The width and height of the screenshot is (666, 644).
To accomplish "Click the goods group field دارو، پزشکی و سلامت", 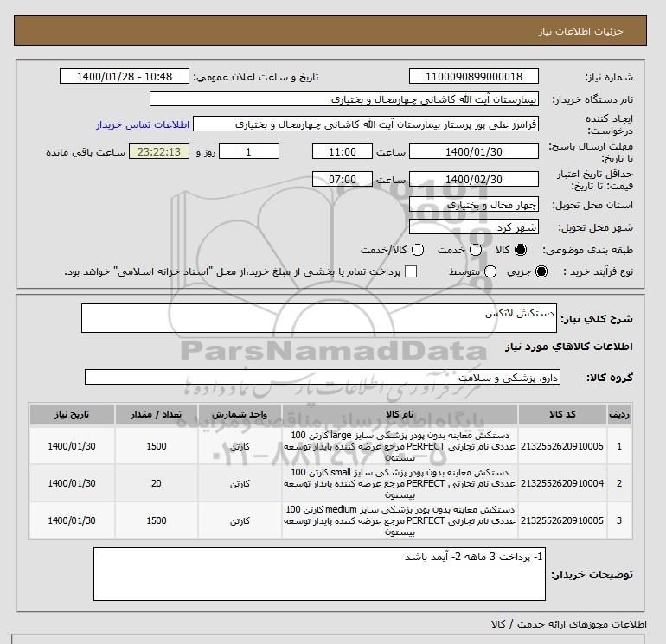I will 323,377.
